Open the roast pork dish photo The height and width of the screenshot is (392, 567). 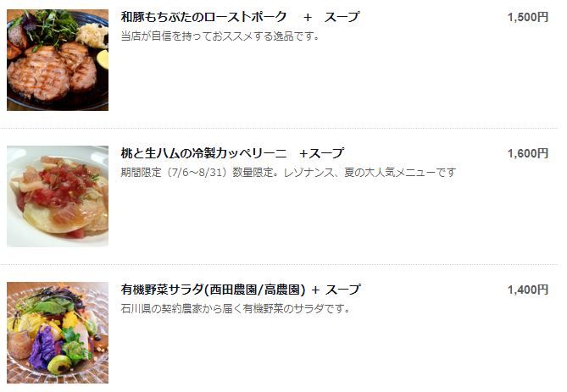tap(58, 60)
